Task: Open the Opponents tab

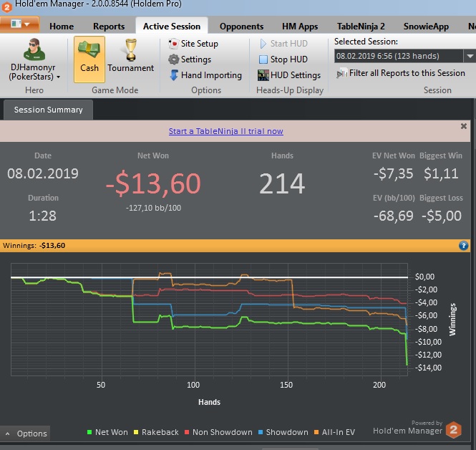Action: coord(241,27)
